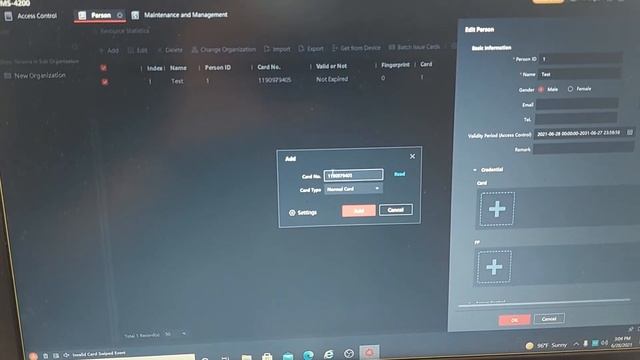
Task: Click the 1190979405 card number cell
Action: pos(275,80)
